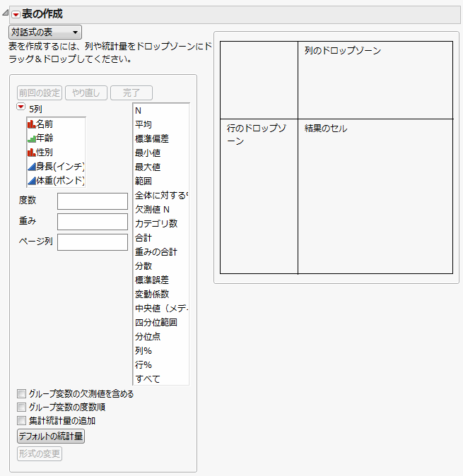Check the 集計統計量の追加 checkbox

(22, 421)
